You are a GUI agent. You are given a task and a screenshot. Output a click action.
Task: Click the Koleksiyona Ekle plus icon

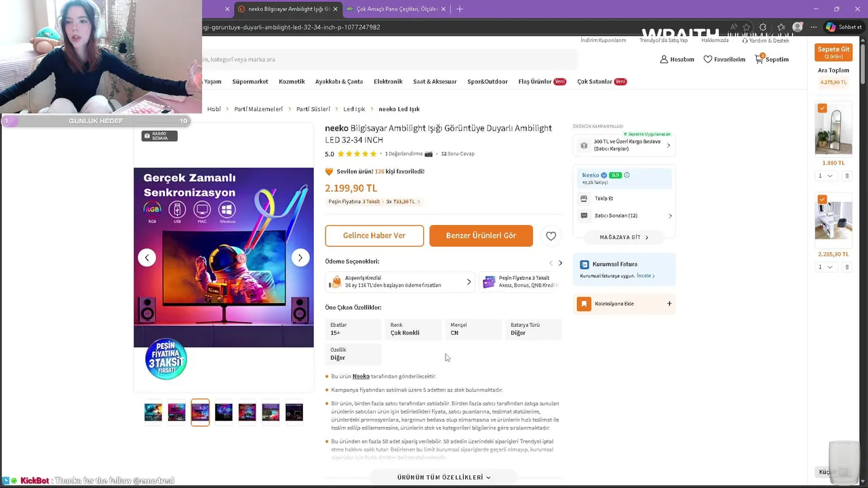pos(669,304)
